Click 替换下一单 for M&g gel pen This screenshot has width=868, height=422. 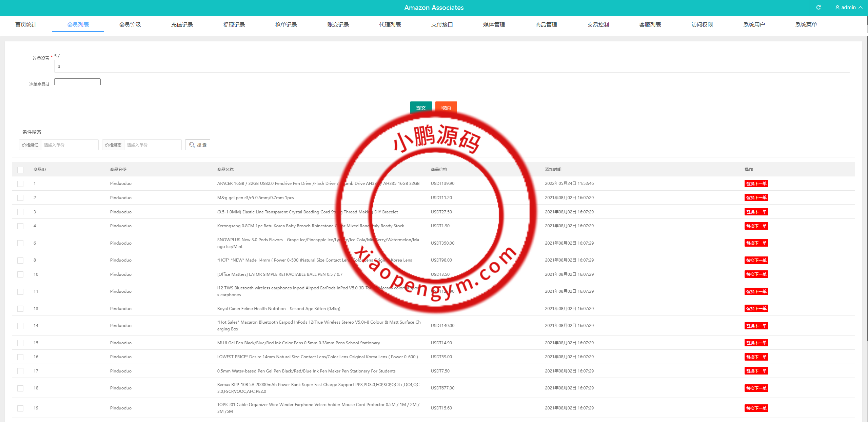(x=756, y=197)
